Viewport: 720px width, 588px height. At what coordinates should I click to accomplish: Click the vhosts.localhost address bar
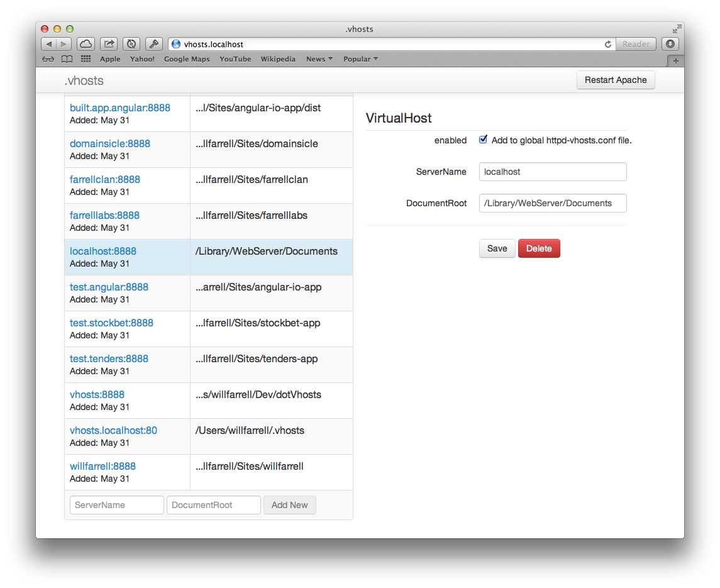click(x=390, y=44)
